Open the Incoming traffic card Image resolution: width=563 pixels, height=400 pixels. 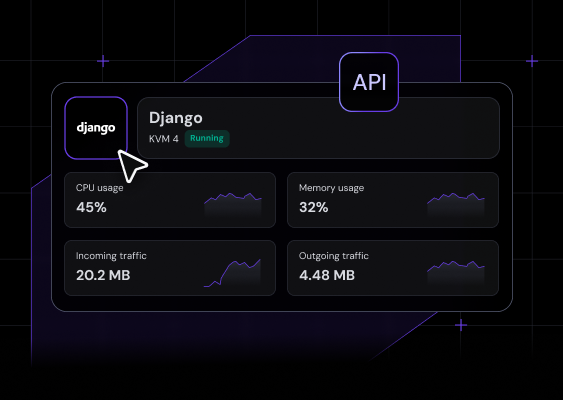click(x=170, y=268)
